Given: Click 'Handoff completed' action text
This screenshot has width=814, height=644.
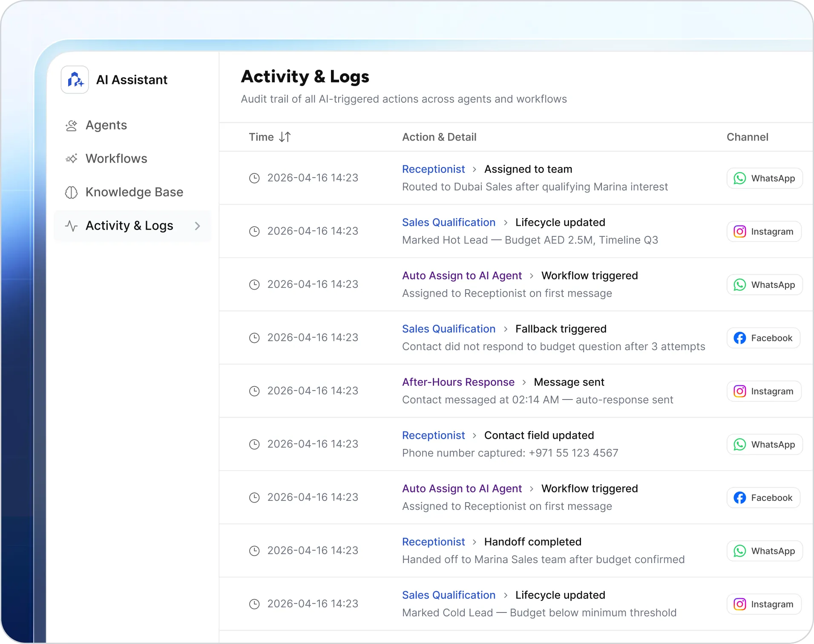Looking at the screenshot, I should click(532, 542).
